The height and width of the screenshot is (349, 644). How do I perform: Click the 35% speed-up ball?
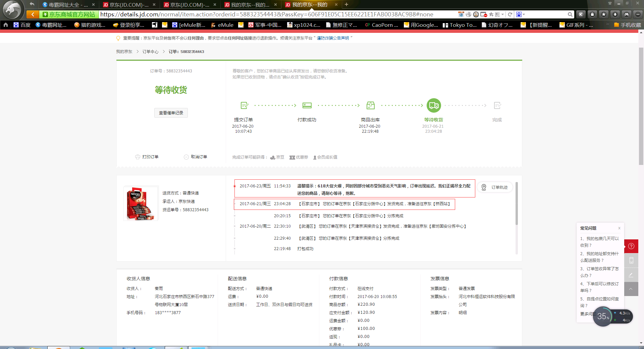coord(603,316)
